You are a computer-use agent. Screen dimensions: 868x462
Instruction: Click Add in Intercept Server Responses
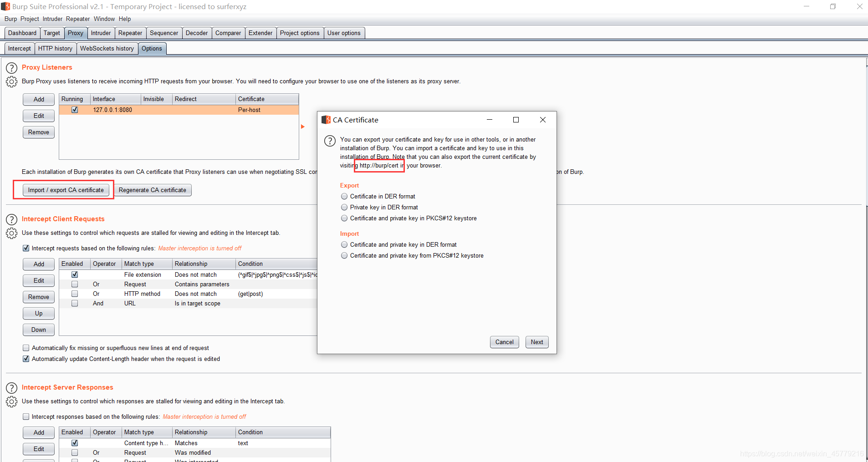click(39, 432)
